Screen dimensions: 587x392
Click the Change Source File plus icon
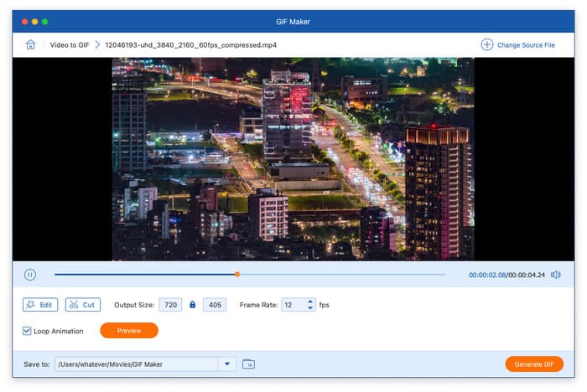point(486,44)
